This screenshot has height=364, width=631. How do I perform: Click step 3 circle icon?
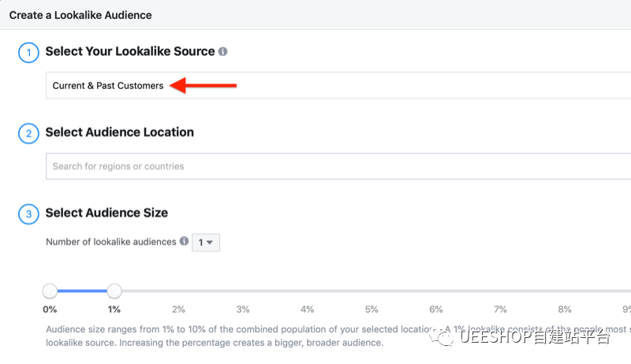tap(28, 214)
